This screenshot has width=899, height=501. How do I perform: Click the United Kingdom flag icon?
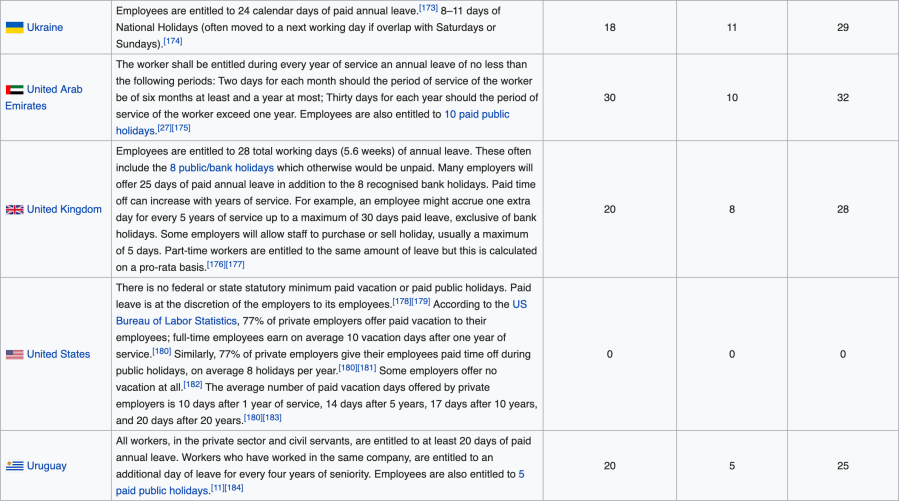point(14,210)
